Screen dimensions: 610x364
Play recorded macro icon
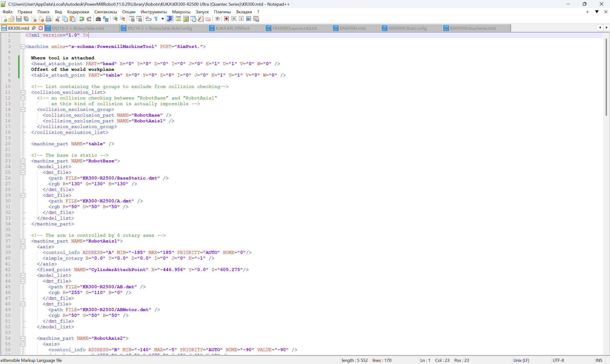pos(241,19)
